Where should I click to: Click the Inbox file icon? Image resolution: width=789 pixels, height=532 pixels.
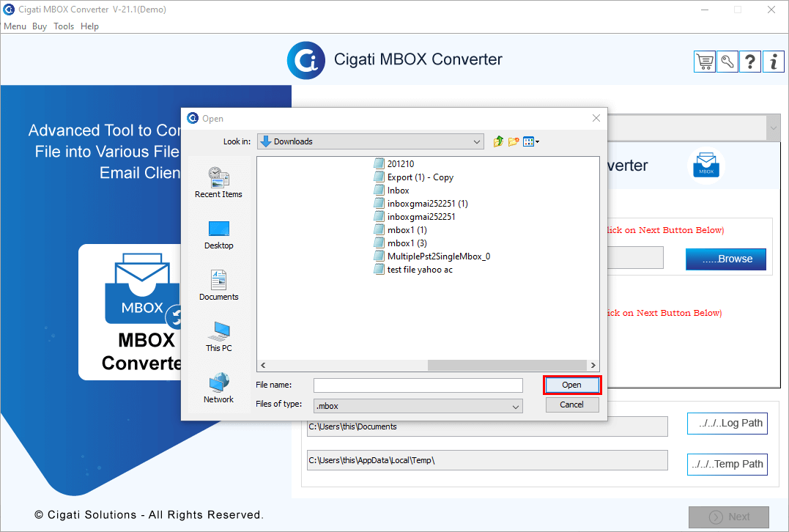(379, 191)
